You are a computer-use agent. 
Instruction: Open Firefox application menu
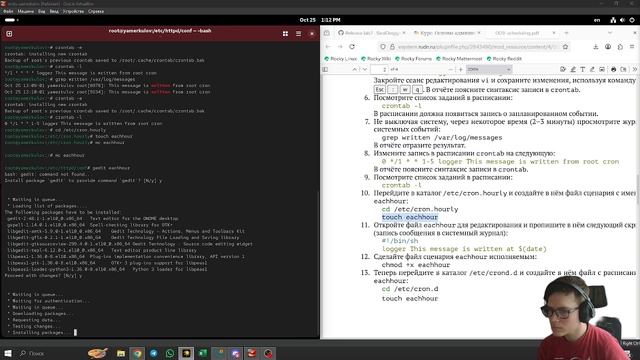(x=632, y=47)
